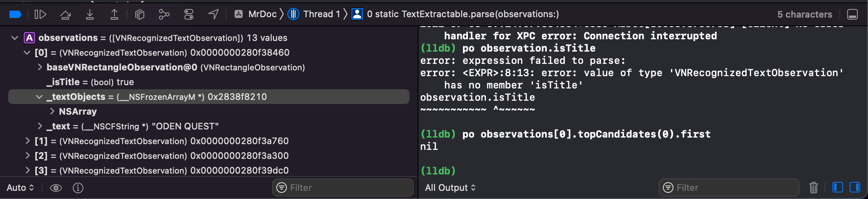Toggle the variables view pane button
This screenshot has width=868, height=199.
pyautogui.click(x=837, y=188)
